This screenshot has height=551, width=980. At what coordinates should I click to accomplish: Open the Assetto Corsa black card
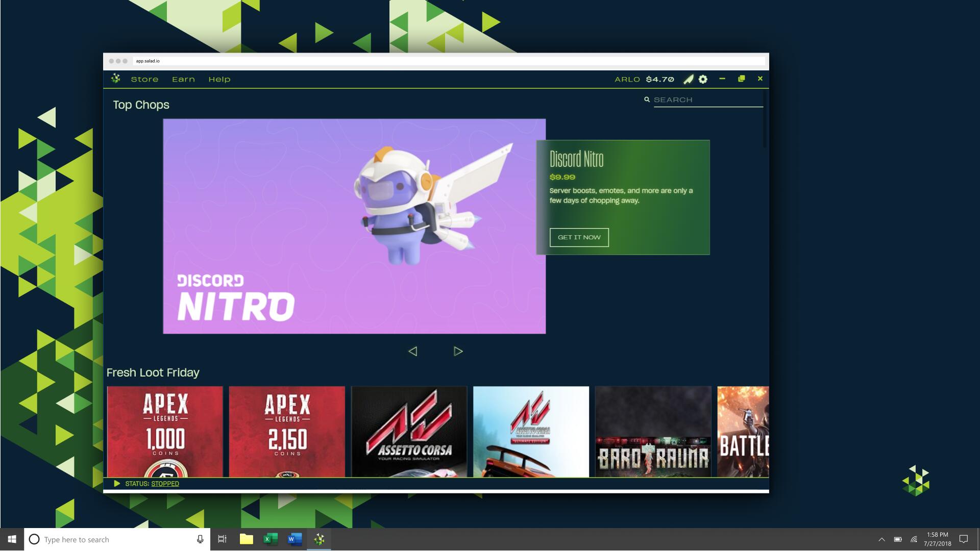409,432
